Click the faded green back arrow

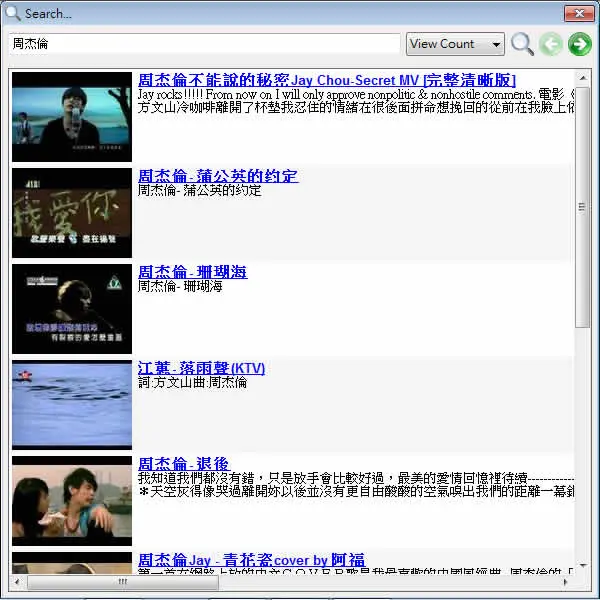(551, 44)
